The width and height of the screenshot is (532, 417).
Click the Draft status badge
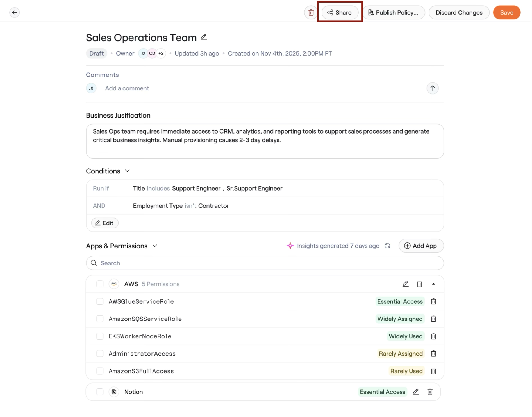96,53
